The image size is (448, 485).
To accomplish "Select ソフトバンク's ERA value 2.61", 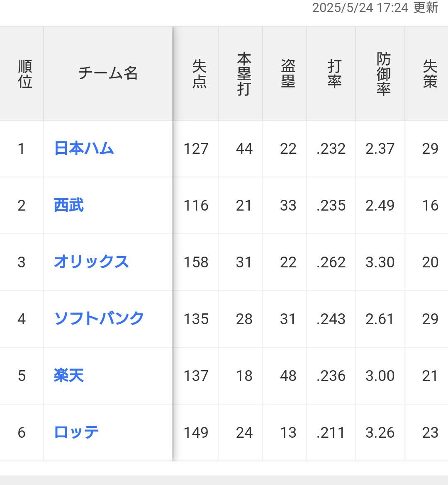I will 380,319.
